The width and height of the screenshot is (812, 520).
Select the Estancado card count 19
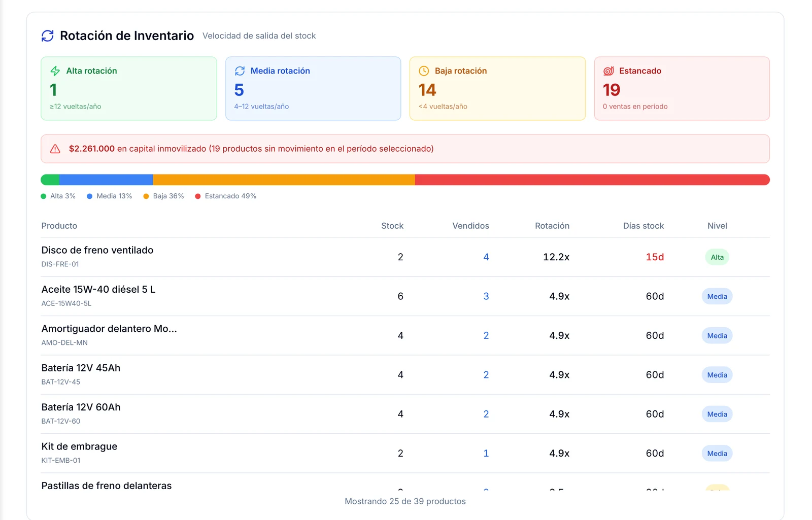[x=612, y=90]
